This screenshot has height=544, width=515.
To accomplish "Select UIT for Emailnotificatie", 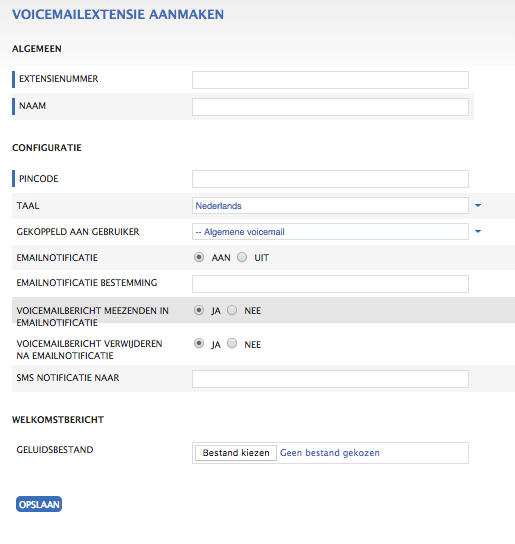I will pos(242,257).
